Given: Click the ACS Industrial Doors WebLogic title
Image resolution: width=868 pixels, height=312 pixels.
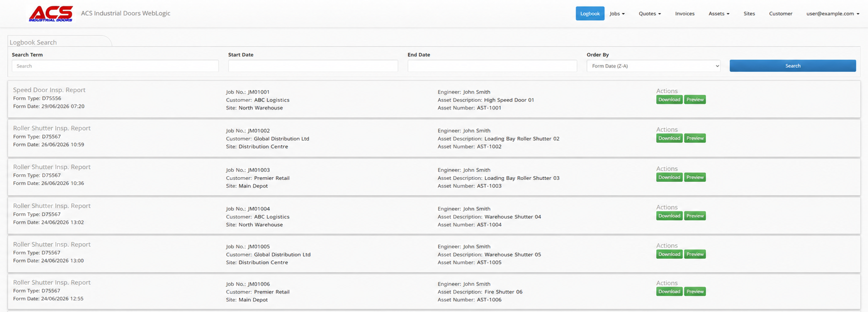Looking at the screenshot, I should pyautogui.click(x=126, y=14).
